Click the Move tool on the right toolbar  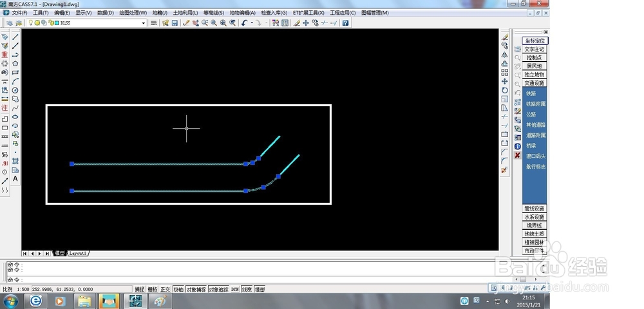click(x=505, y=81)
